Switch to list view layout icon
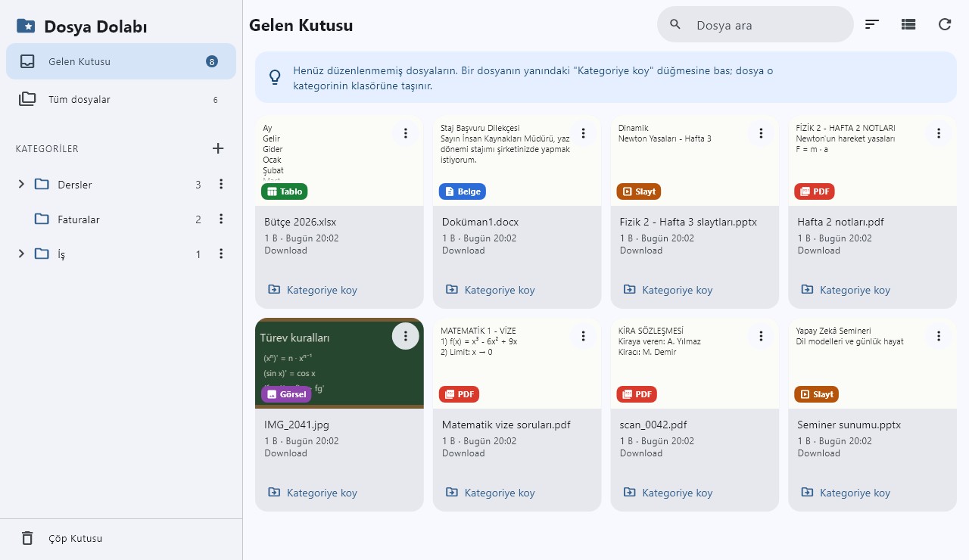 pos(908,24)
